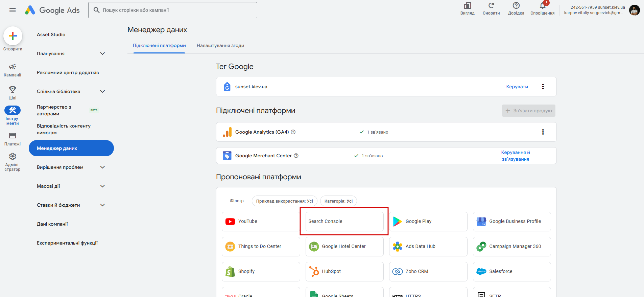Open Експериментальні функції menu item
The width and height of the screenshot is (644, 297).
(67, 243)
